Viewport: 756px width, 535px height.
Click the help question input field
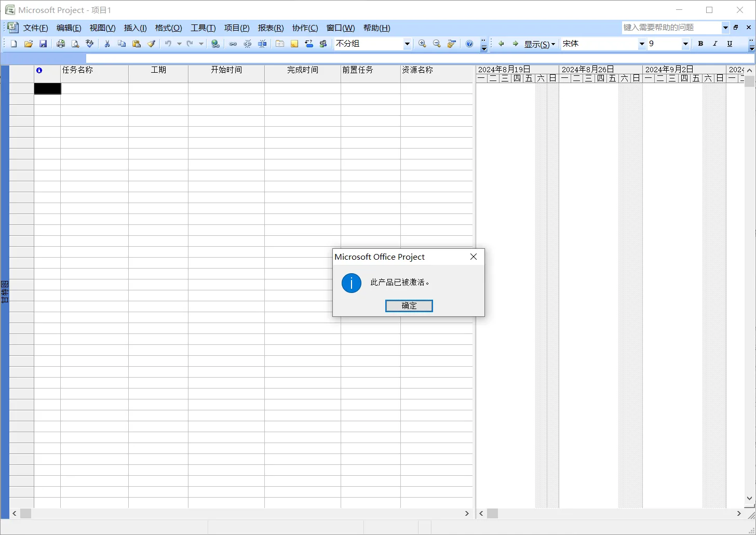(672, 28)
